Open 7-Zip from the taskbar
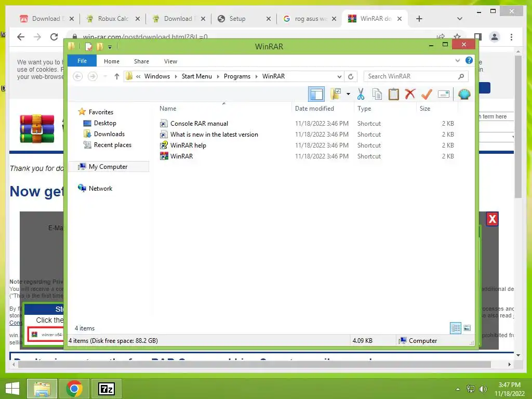Viewport: 532px width, 399px height. (x=106, y=389)
